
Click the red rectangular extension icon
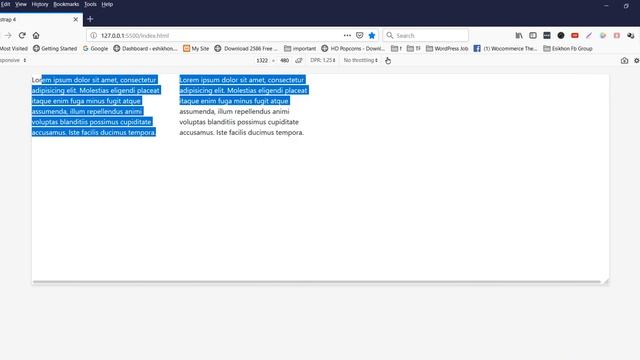tap(575, 36)
